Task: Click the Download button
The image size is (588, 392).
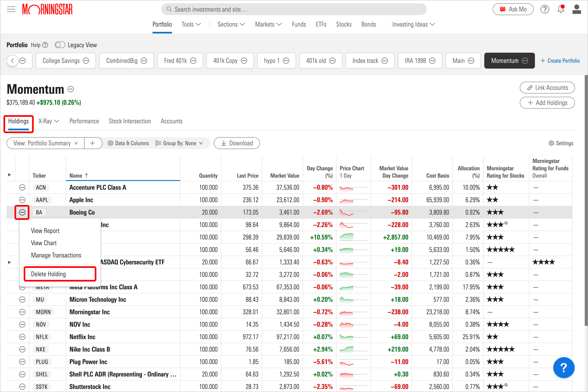Action: [237, 143]
